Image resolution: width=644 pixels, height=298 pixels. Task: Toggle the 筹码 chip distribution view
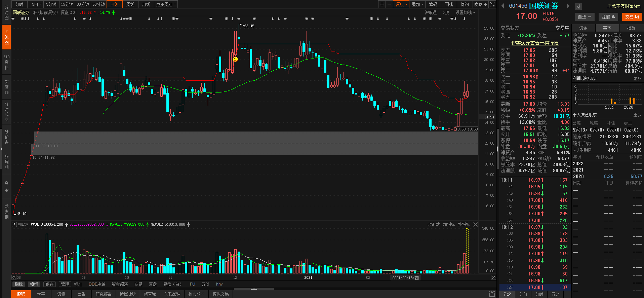(x=433, y=4)
